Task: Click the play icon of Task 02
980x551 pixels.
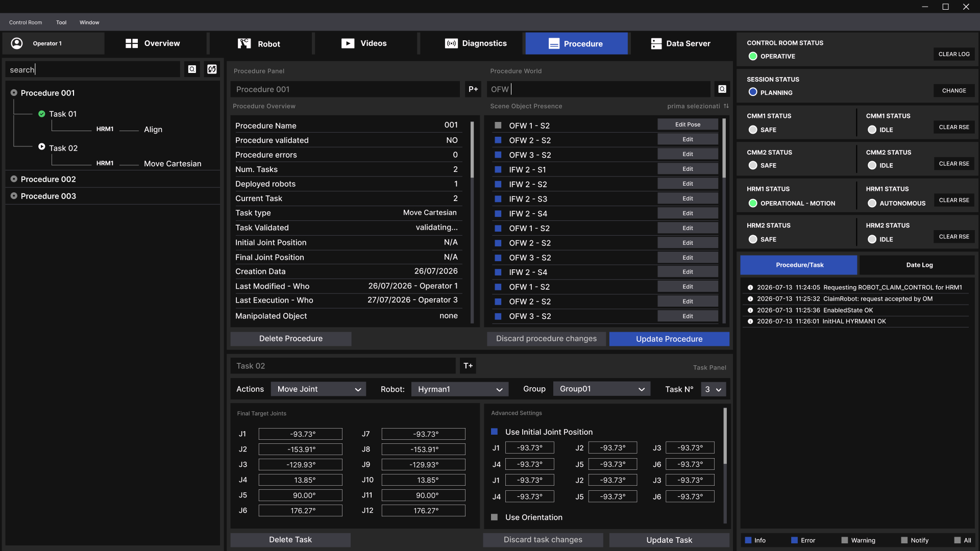Action: click(x=42, y=147)
